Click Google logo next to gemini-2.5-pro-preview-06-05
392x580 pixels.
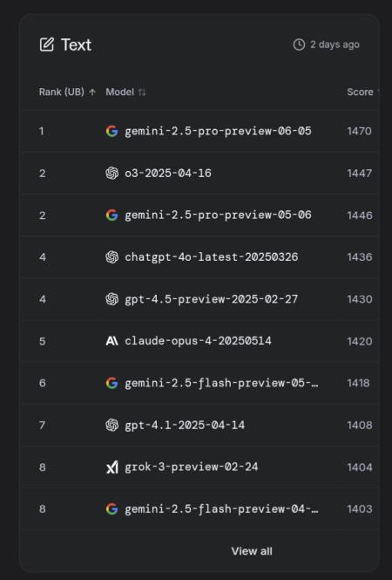(112, 131)
